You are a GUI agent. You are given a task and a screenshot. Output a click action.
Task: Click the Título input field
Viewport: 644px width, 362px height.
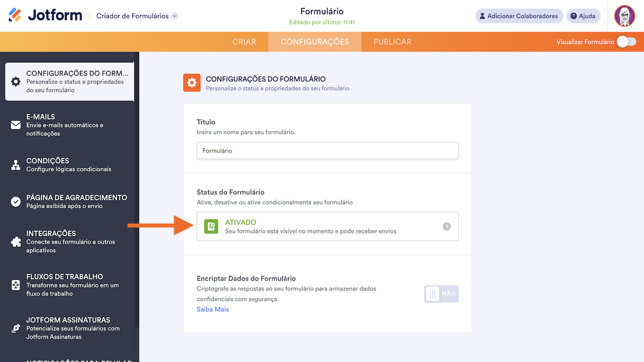[328, 151]
